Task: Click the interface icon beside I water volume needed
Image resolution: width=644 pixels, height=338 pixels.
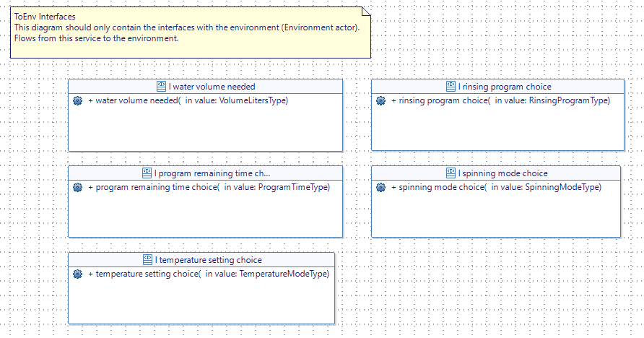Action: 162,86
